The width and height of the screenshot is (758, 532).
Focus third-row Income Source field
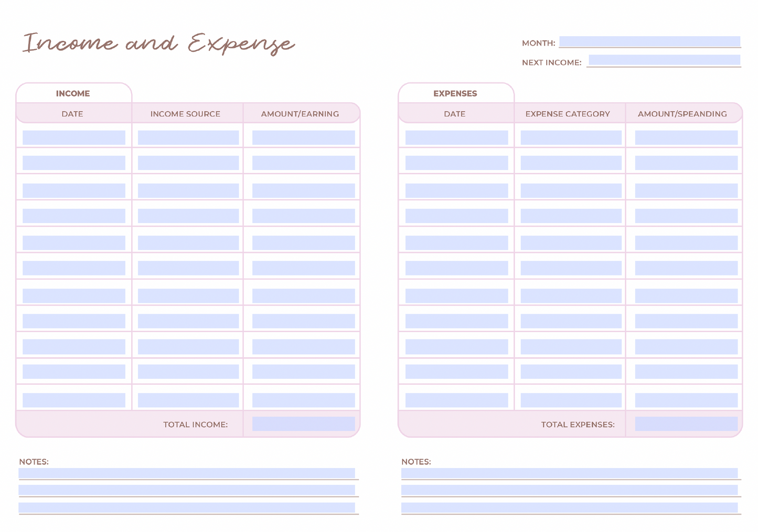[x=188, y=190]
